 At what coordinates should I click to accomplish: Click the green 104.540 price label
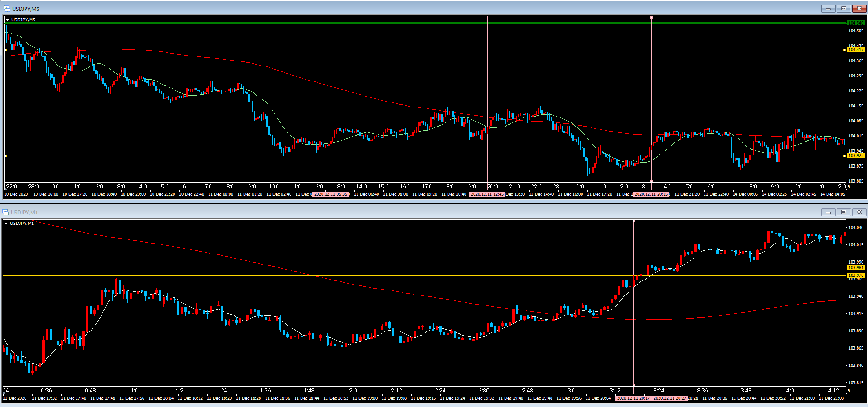pos(856,23)
